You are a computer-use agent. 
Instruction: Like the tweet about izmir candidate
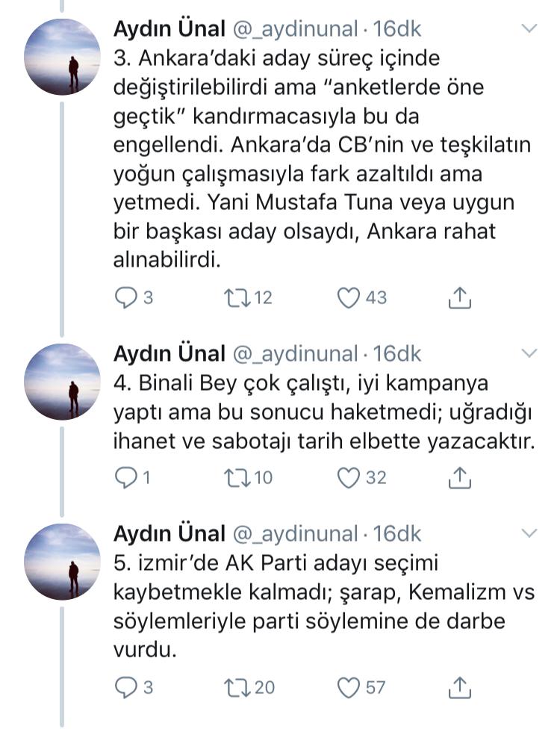(349, 686)
